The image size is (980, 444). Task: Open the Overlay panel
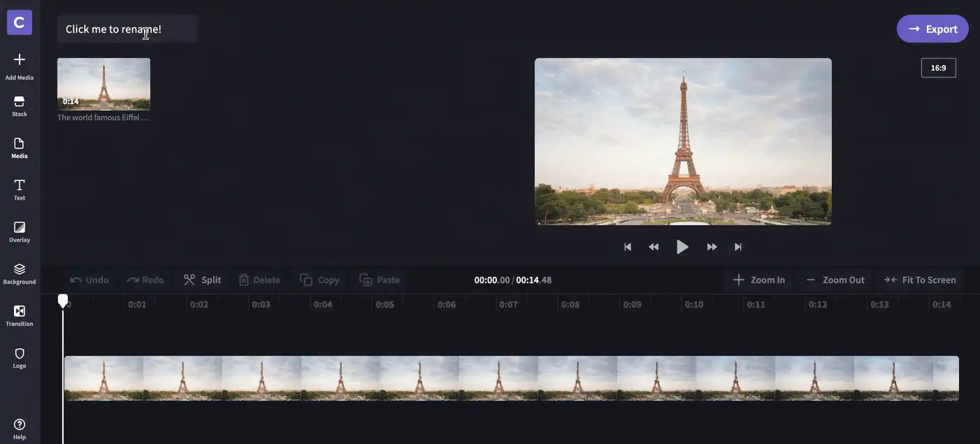pyautogui.click(x=20, y=231)
